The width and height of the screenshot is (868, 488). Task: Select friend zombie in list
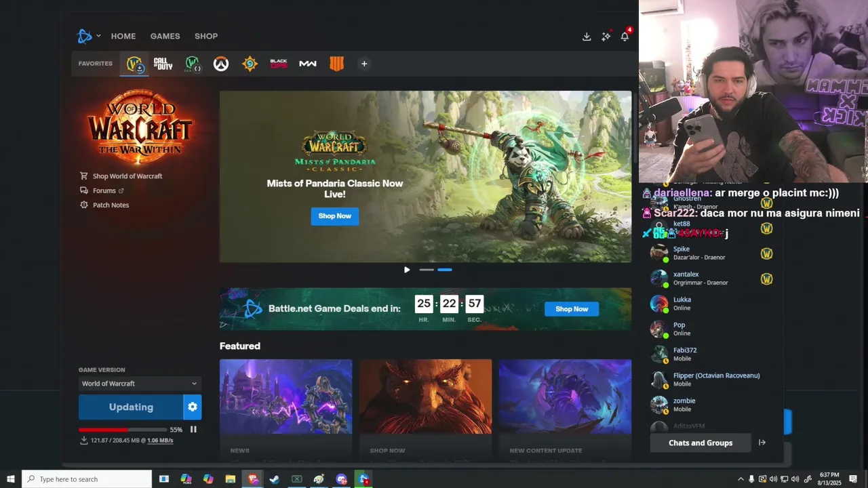pyautogui.click(x=712, y=405)
